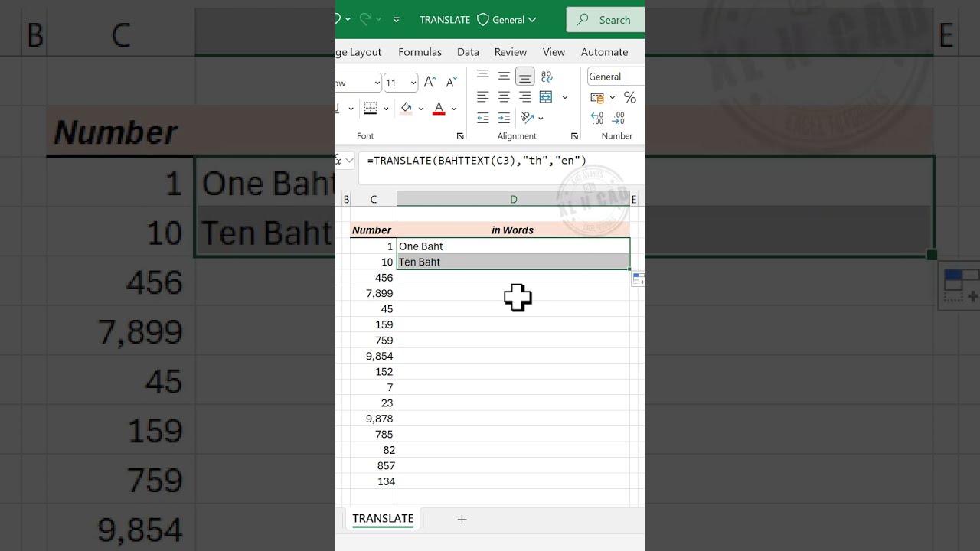This screenshot has width=980, height=551.
Task: Open the underline style dropdown arrow
Action: pyautogui.click(x=351, y=109)
